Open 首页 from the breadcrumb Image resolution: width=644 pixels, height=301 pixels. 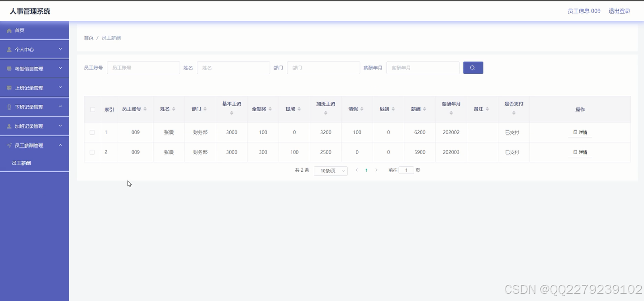click(88, 38)
